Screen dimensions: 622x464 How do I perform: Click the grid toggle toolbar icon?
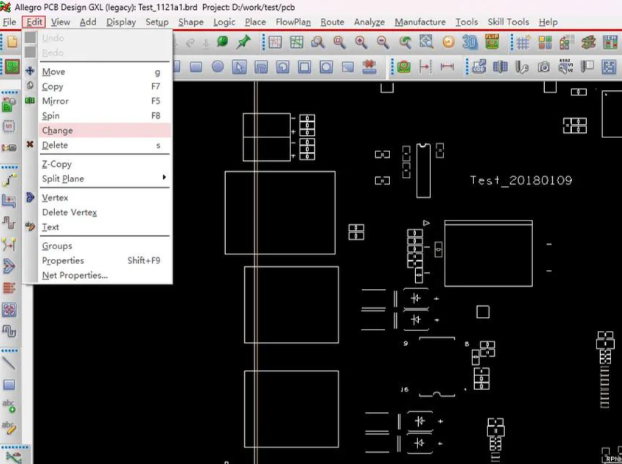[x=522, y=42]
